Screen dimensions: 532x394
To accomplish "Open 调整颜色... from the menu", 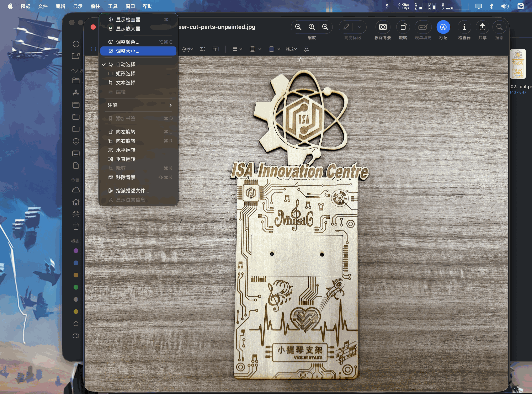I will coord(138,42).
